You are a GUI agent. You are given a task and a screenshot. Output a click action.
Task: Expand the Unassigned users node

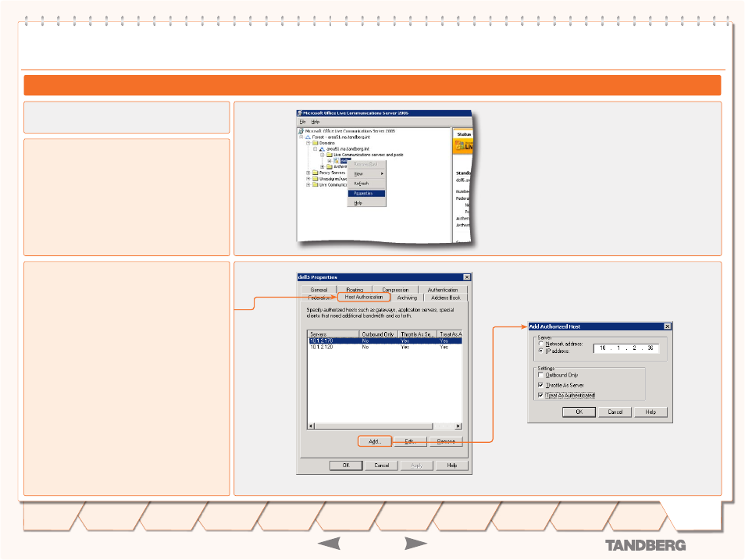tap(308, 179)
